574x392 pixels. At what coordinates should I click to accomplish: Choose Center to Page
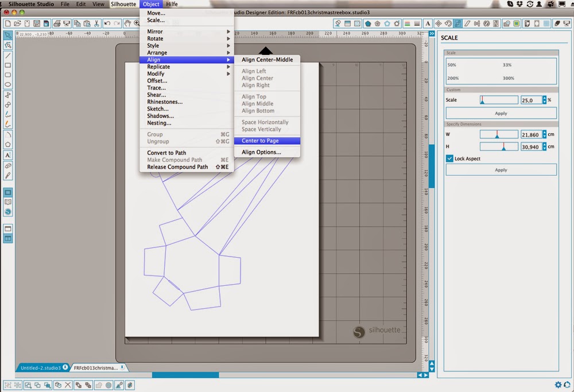click(x=267, y=141)
